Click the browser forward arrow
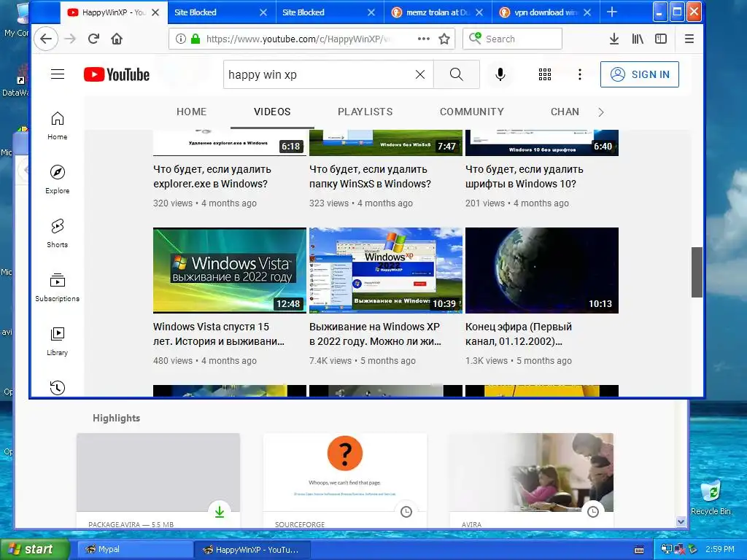Image resolution: width=747 pixels, height=560 pixels. 70,39
